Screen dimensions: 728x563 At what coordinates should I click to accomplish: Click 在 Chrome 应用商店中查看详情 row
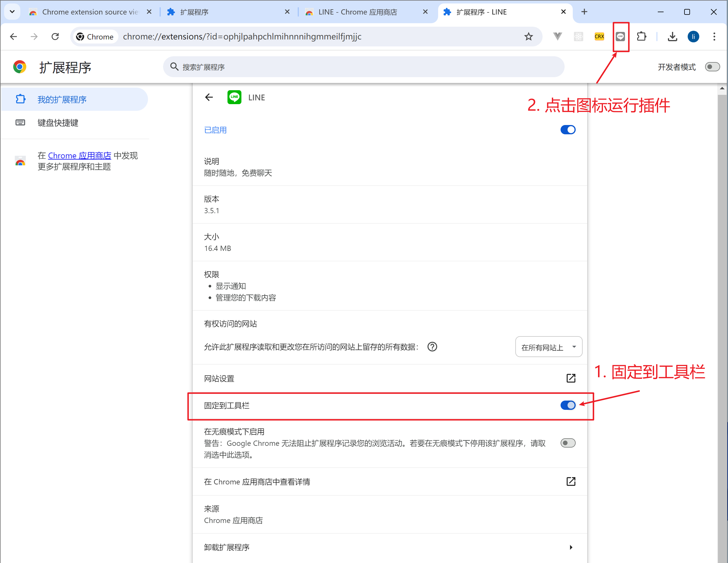pyautogui.click(x=390, y=482)
